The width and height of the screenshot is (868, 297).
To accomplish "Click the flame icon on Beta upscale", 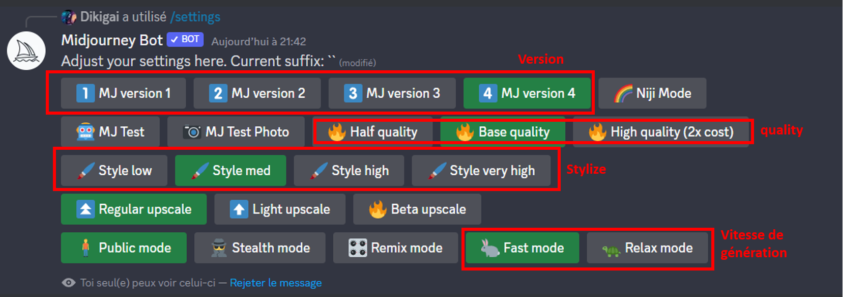I will coord(378,209).
